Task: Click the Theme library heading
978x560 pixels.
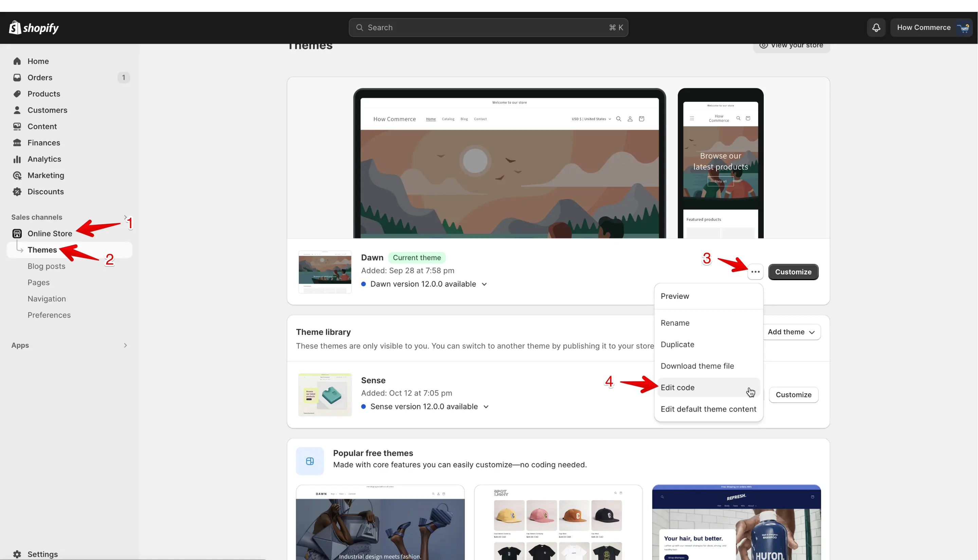Action: tap(323, 332)
